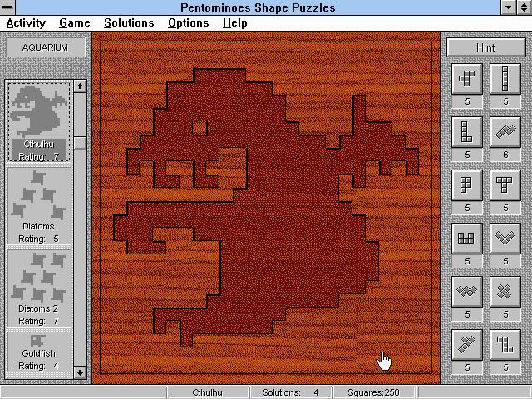Click the Cthulhu eye hole on the board
This screenshot has height=399, width=532.
[x=199, y=128]
